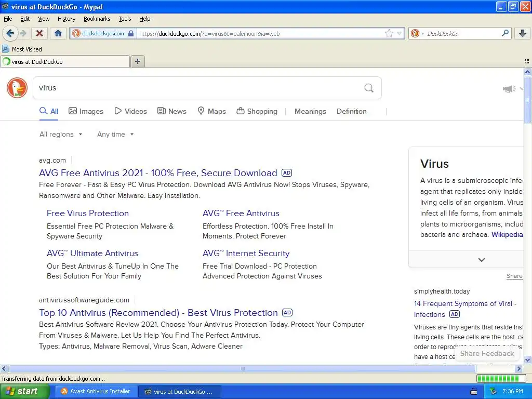Open the 'Free Virus Protection' sublink
The image size is (532, 399).
pyautogui.click(x=88, y=214)
